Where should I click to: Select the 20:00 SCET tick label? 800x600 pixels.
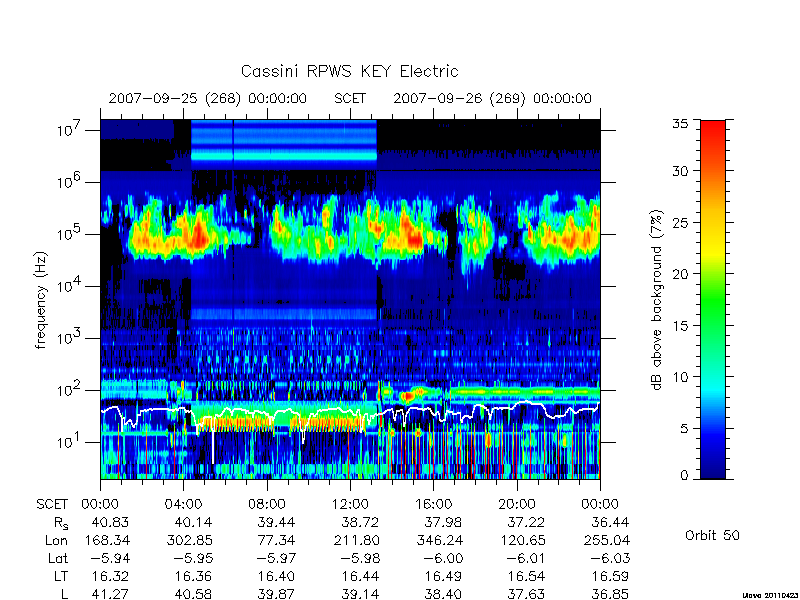click(517, 505)
